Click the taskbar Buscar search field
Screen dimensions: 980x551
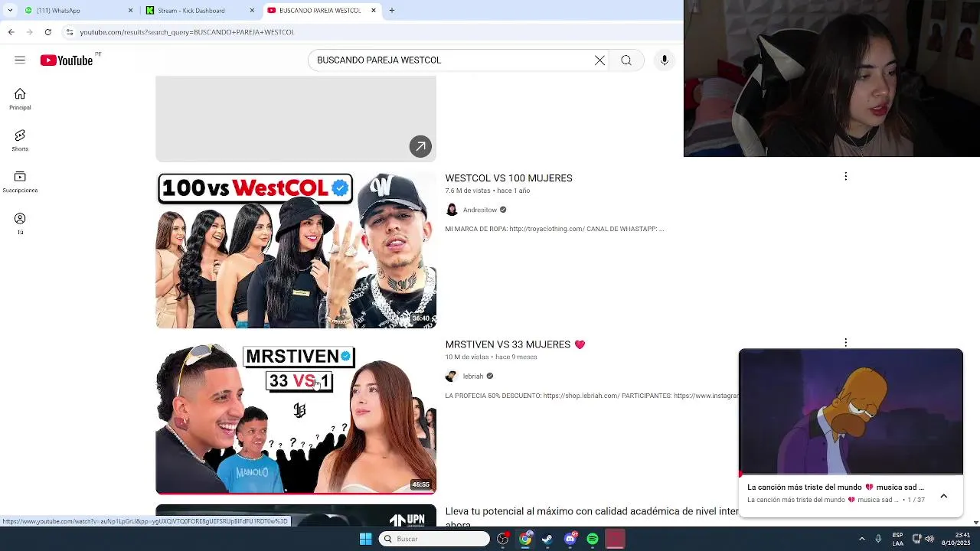coord(435,539)
